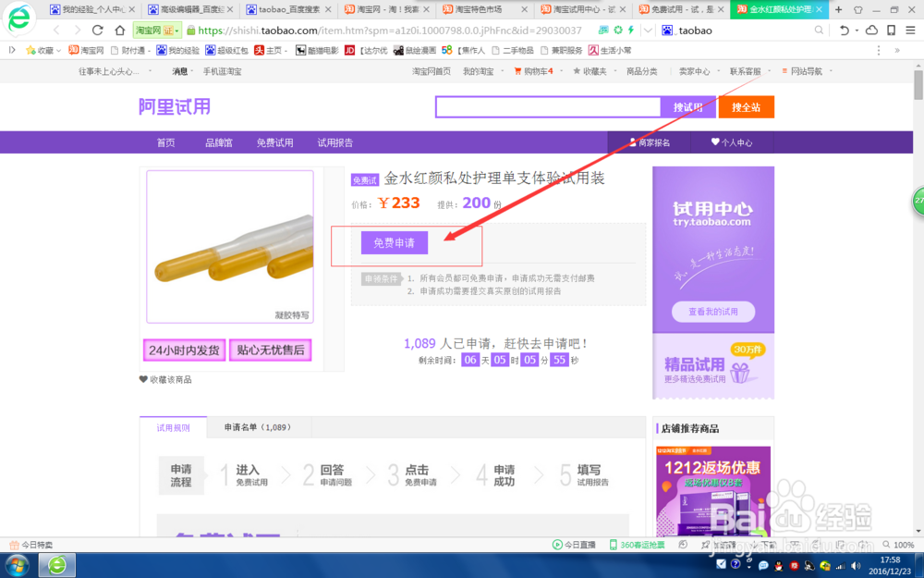Click the 搜试用 search button
The image size is (924, 578).
[x=687, y=107]
